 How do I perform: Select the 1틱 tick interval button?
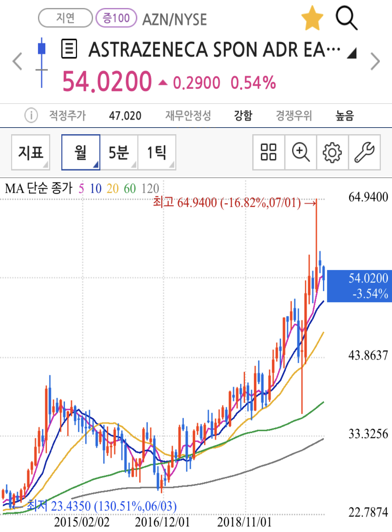click(157, 152)
